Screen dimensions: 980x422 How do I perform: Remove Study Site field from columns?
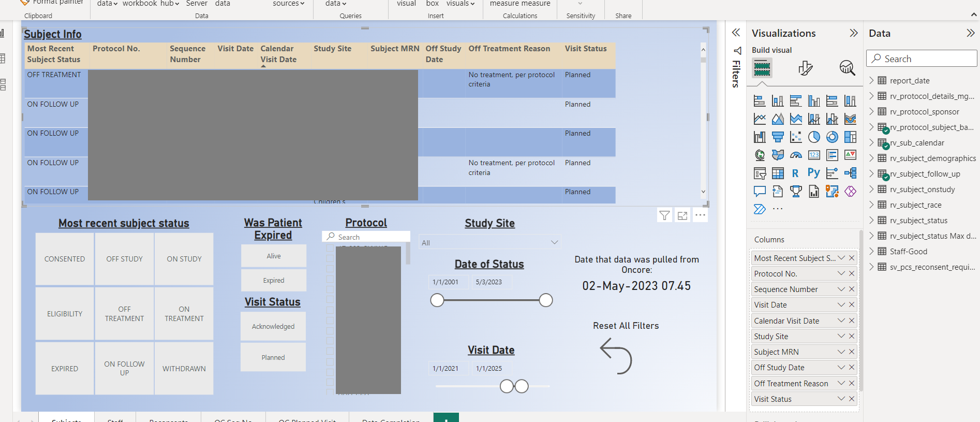(852, 336)
